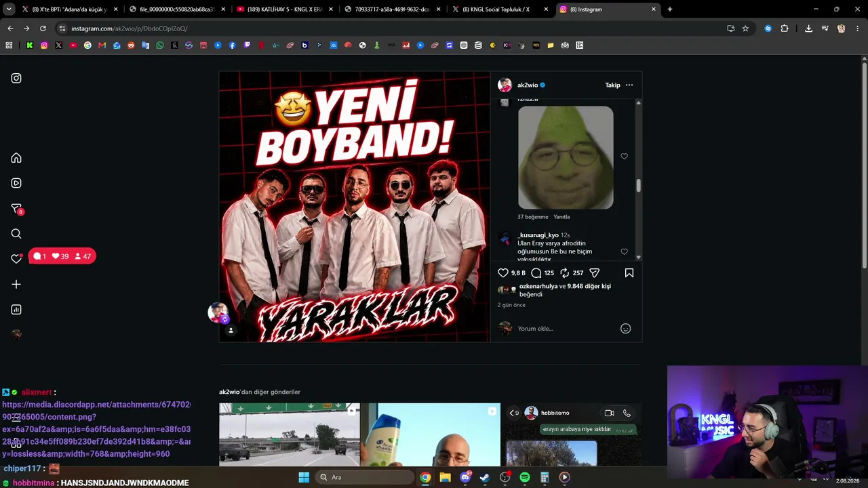Open comments via the speech bubble icon
The image size is (868, 488).
click(x=536, y=272)
